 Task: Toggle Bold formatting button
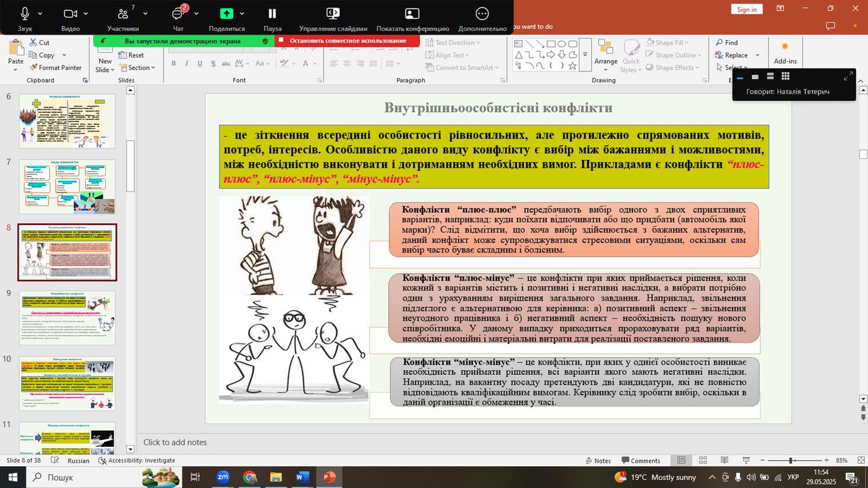173,63
